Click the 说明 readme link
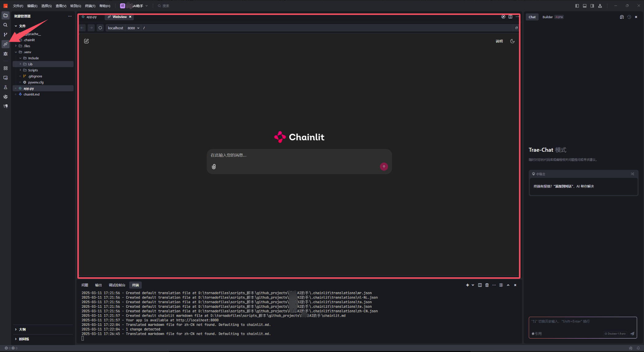 [499, 41]
